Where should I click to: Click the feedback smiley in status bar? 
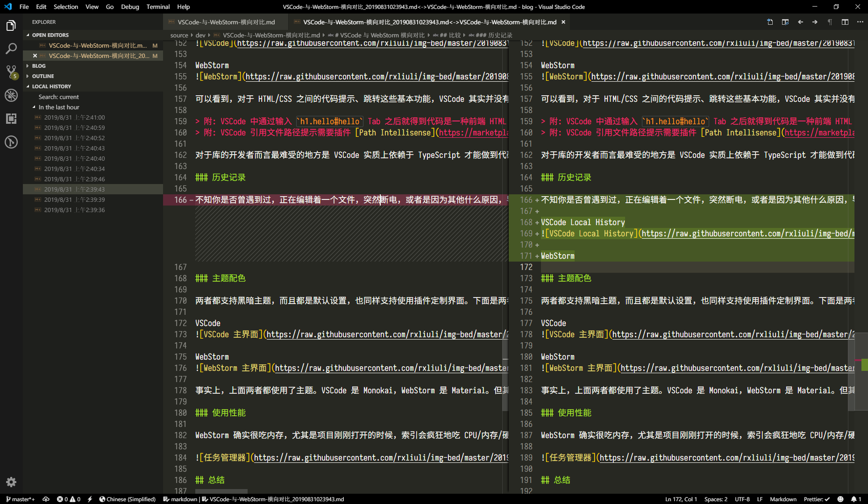pyautogui.click(x=840, y=499)
